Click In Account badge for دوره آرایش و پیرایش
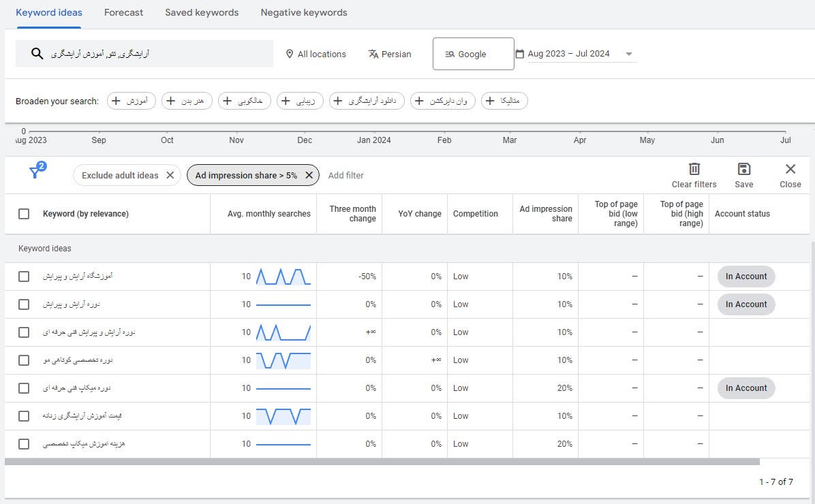The image size is (815, 504). (x=746, y=304)
